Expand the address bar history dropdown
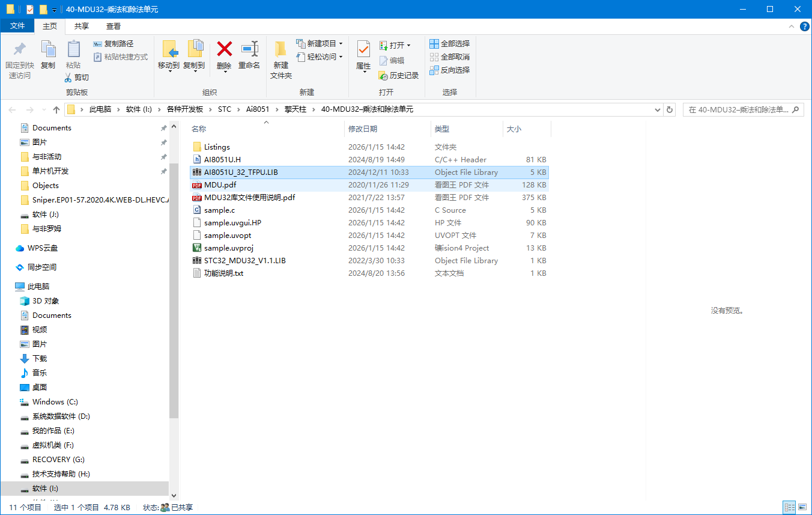 click(x=658, y=110)
